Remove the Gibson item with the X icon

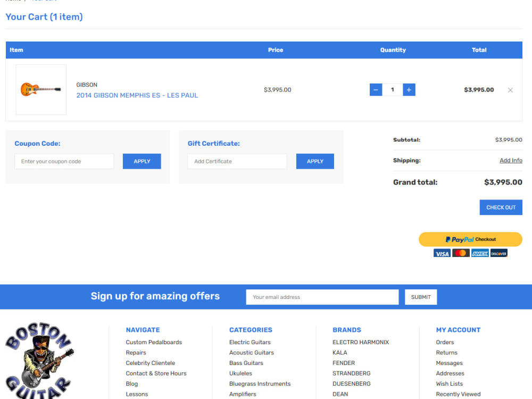point(510,90)
